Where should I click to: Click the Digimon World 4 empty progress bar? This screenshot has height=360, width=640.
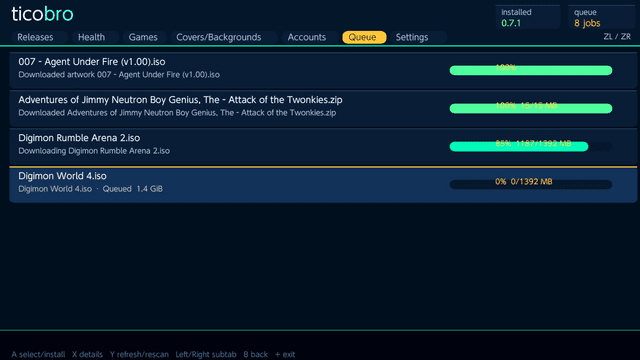[x=531, y=184]
